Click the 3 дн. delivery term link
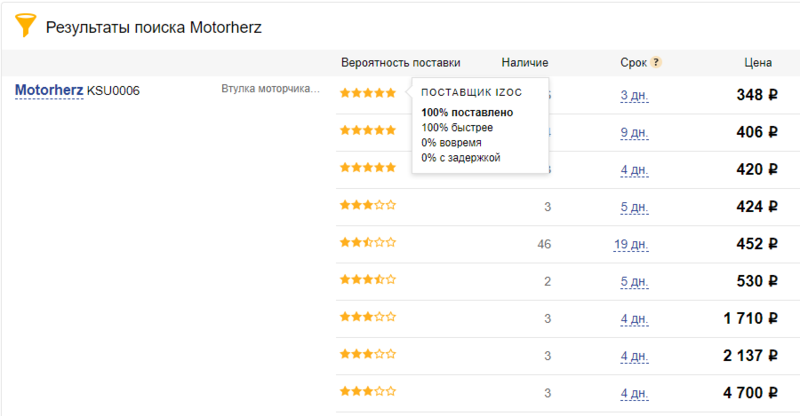Screen dimensions: 800x416 pos(634,95)
